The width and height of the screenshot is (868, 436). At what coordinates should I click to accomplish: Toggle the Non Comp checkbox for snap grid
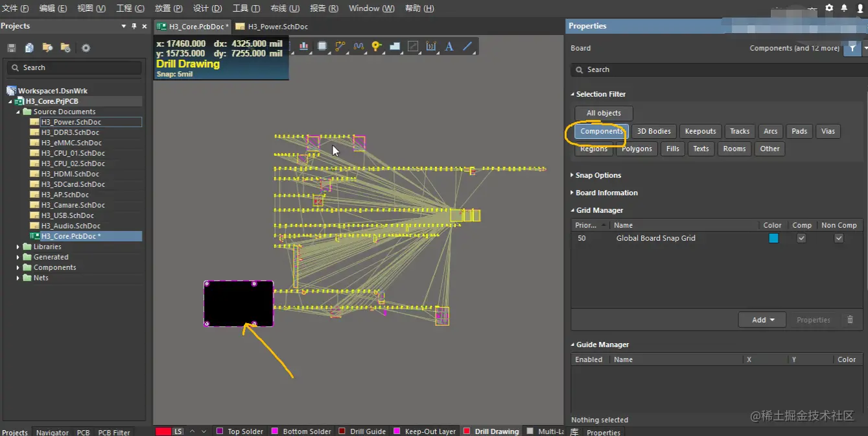pos(839,238)
